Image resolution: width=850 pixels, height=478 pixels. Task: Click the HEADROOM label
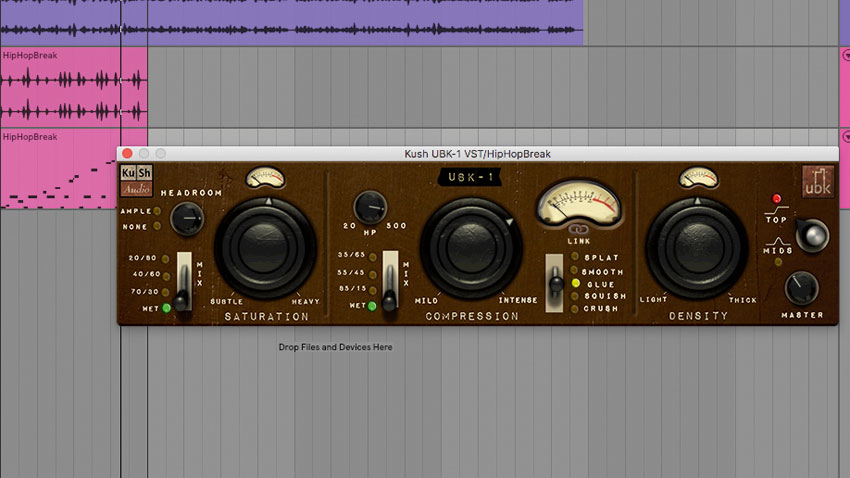point(191,193)
